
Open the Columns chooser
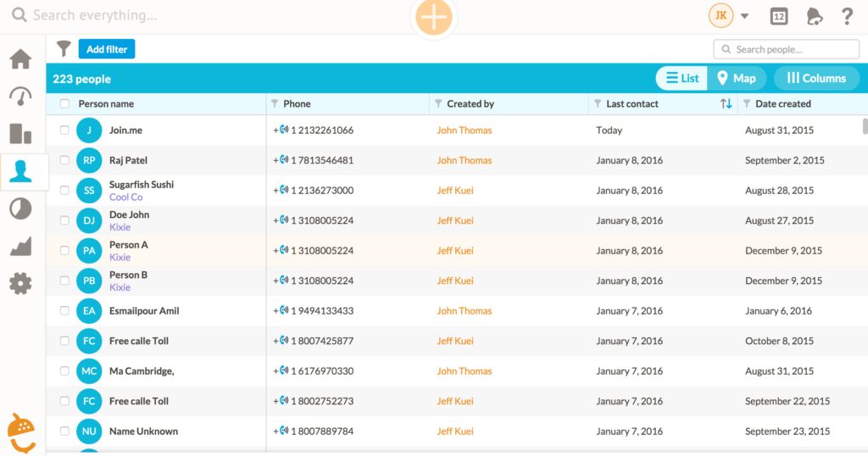tap(815, 78)
